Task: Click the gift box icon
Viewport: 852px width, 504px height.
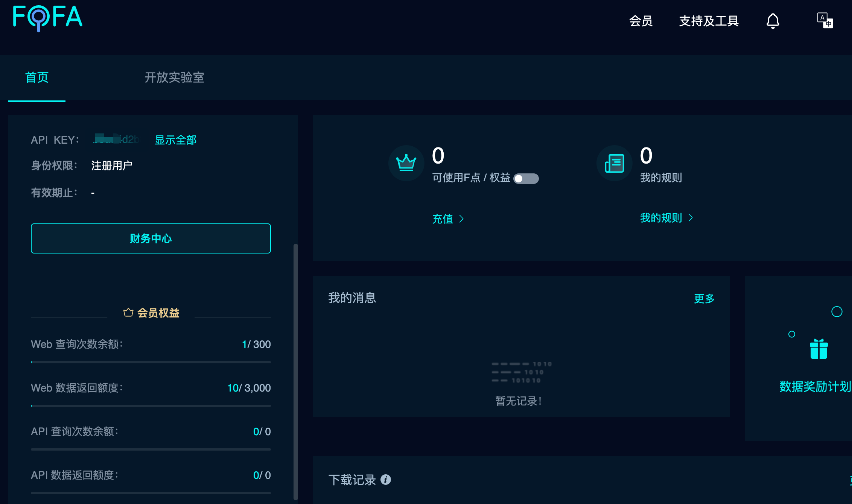Action: click(819, 349)
